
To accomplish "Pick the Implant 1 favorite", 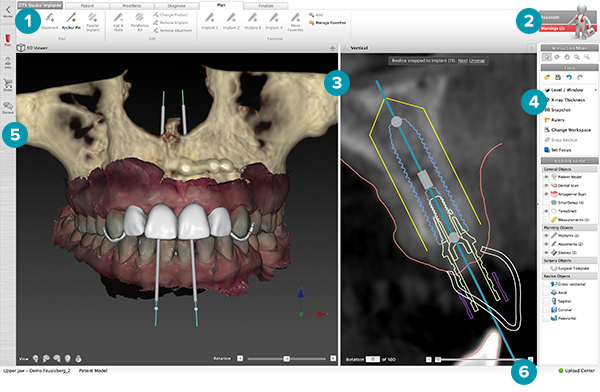I will 210,21.
